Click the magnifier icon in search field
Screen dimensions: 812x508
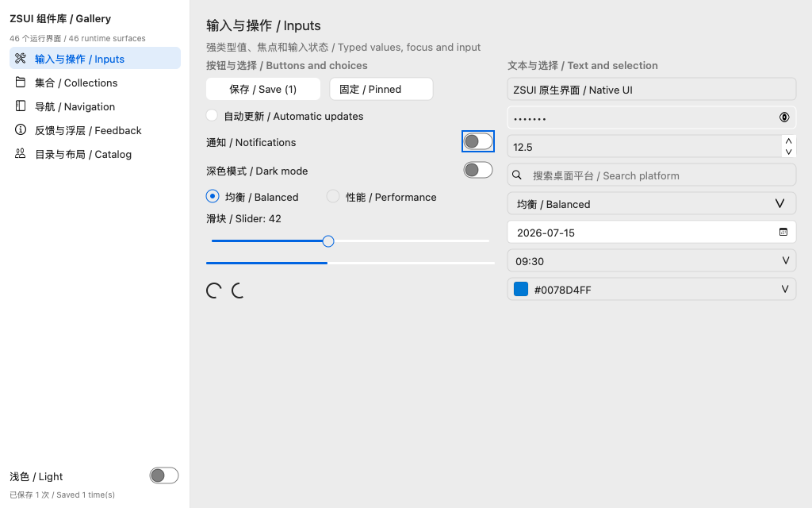[x=517, y=175]
